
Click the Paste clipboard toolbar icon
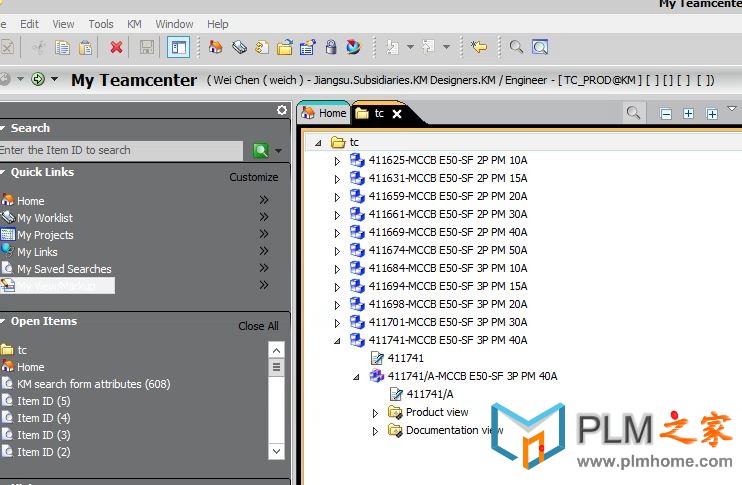(85, 47)
